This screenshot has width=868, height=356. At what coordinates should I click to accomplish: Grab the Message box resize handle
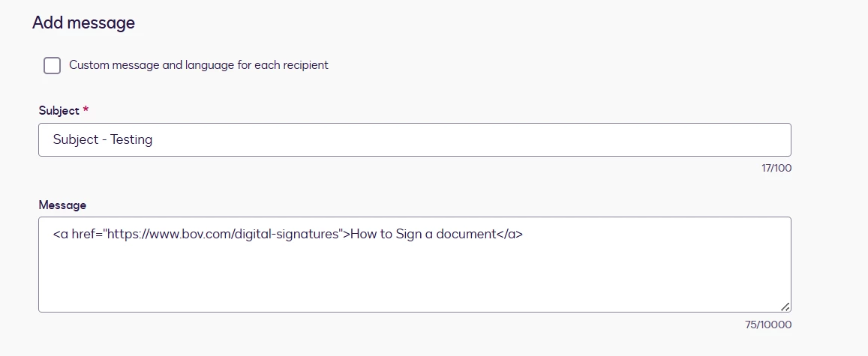[x=785, y=306]
